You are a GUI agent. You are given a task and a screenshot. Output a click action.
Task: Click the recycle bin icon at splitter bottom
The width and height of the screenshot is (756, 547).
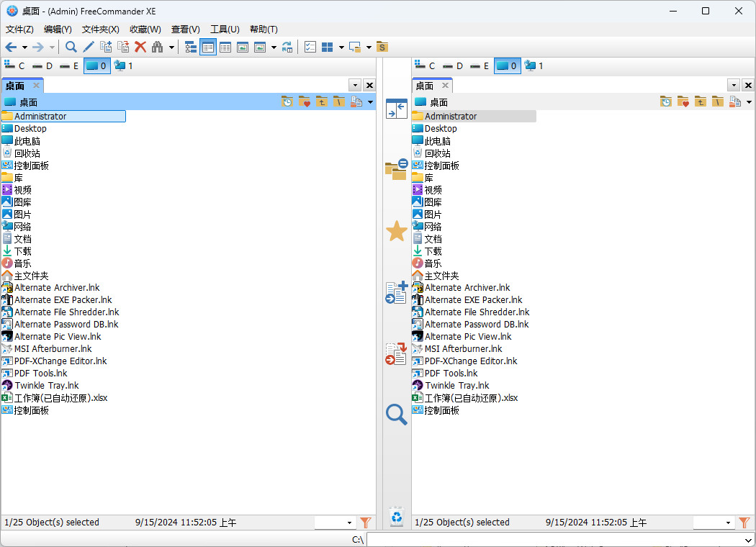point(397,517)
